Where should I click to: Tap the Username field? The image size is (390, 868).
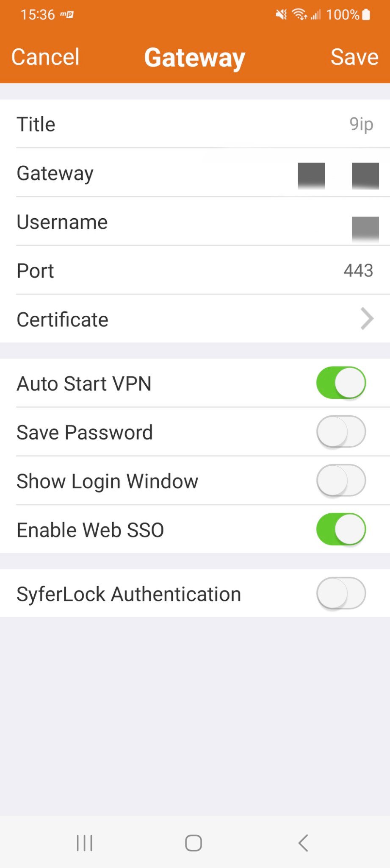point(365,223)
